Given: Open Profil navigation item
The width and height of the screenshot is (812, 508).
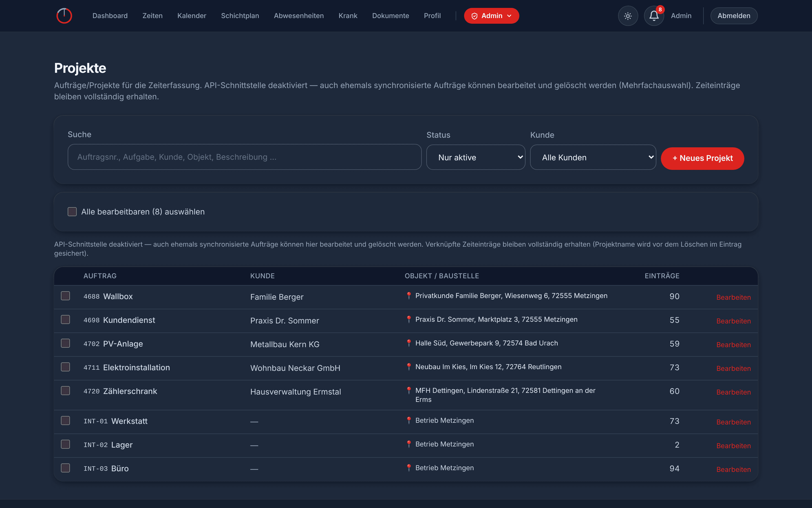Looking at the screenshot, I should tap(432, 16).
